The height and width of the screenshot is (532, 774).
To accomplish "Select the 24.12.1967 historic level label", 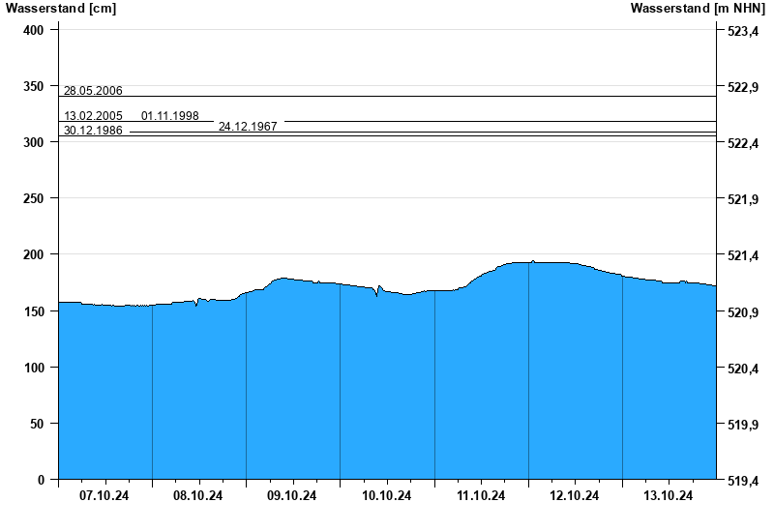I will [x=248, y=127].
